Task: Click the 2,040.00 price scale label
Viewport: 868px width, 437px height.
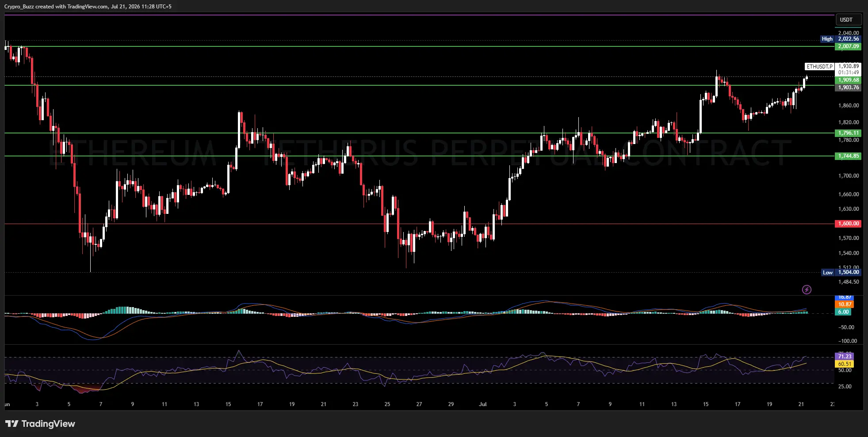Action: (849, 33)
